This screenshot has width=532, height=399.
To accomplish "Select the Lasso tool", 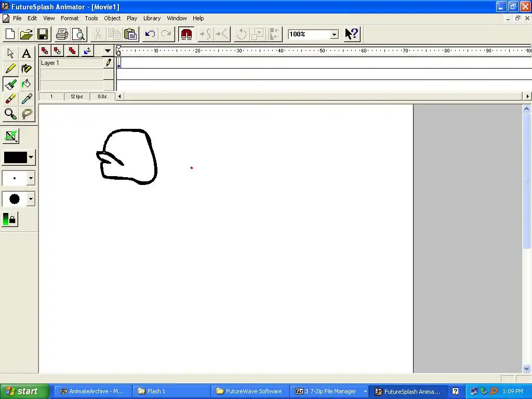I will tap(26, 114).
